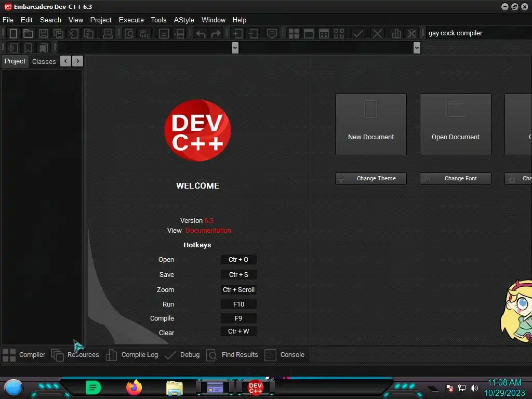Switch to the Compiler bottom tab
This screenshot has height=399, width=532.
(x=24, y=355)
